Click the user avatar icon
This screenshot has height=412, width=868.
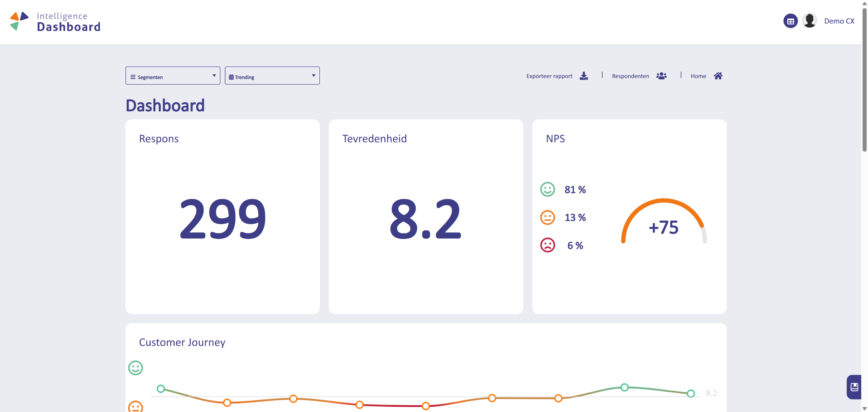(810, 21)
